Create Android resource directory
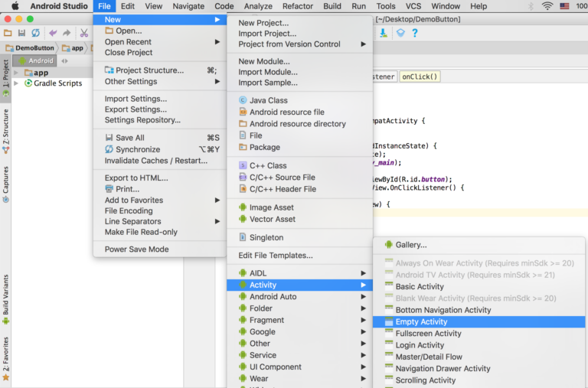 (300, 124)
